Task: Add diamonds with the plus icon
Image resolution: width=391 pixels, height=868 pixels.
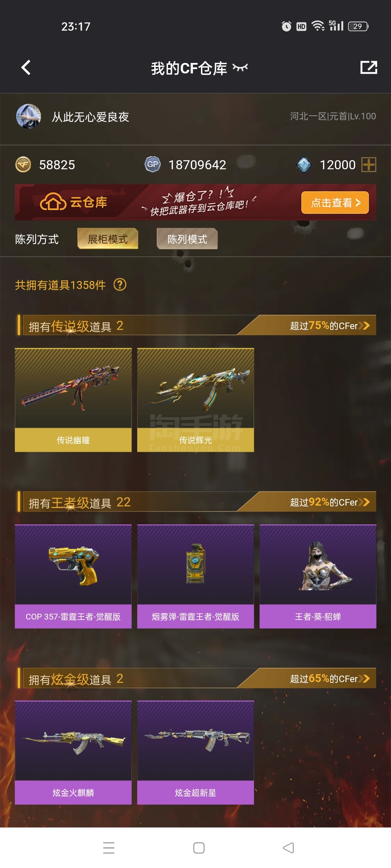Action: click(369, 165)
